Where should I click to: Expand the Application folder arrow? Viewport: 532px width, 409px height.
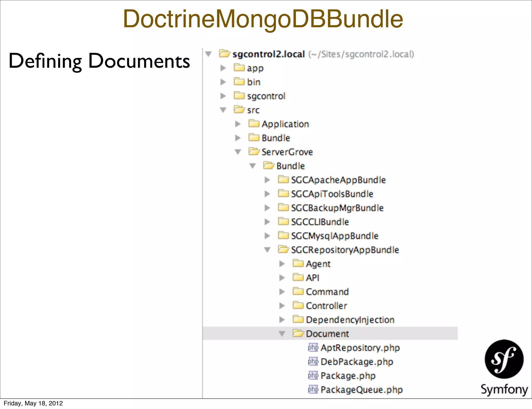[x=238, y=124]
